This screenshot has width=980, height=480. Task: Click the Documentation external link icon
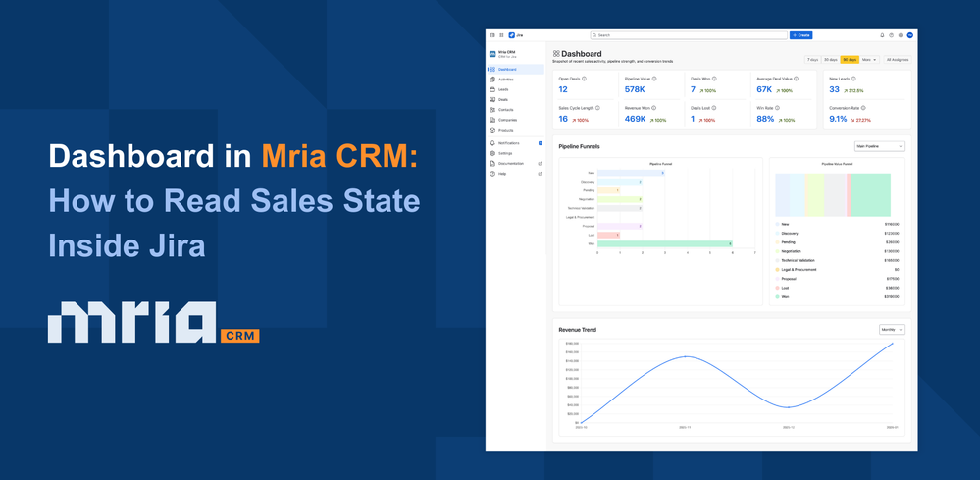pyautogui.click(x=540, y=163)
